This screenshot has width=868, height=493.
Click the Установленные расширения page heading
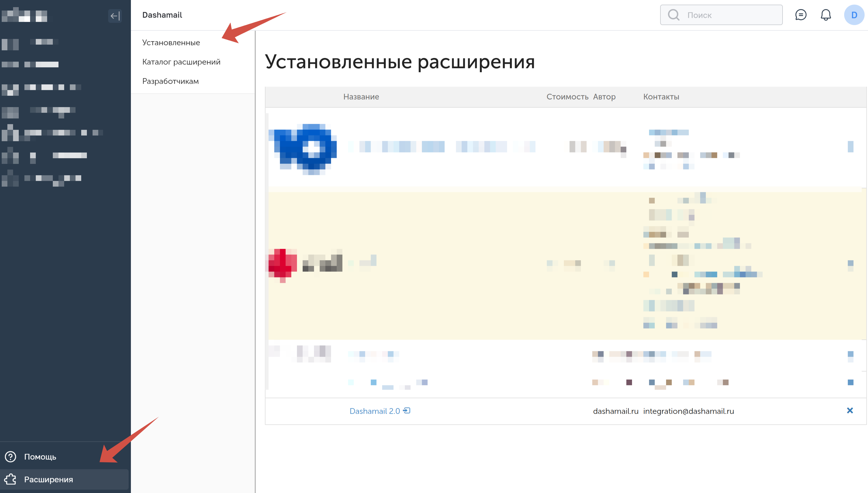coord(400,62)
